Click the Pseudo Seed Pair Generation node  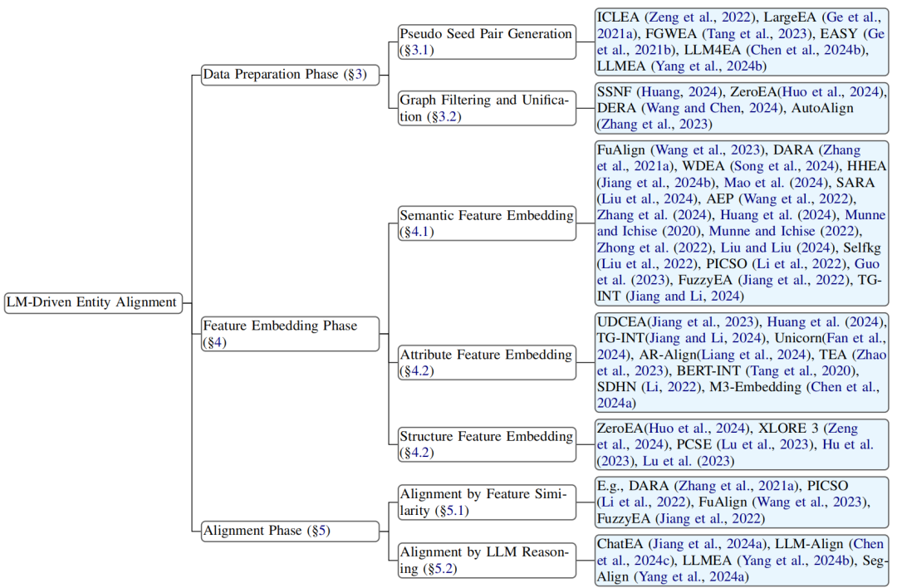[487, 42]
